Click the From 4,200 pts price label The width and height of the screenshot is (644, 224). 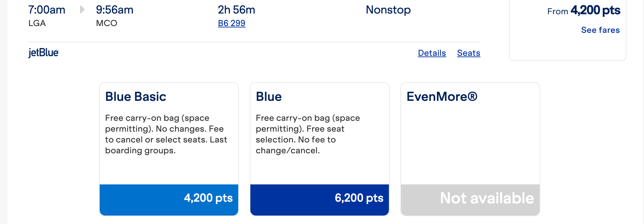pos(584,10)
